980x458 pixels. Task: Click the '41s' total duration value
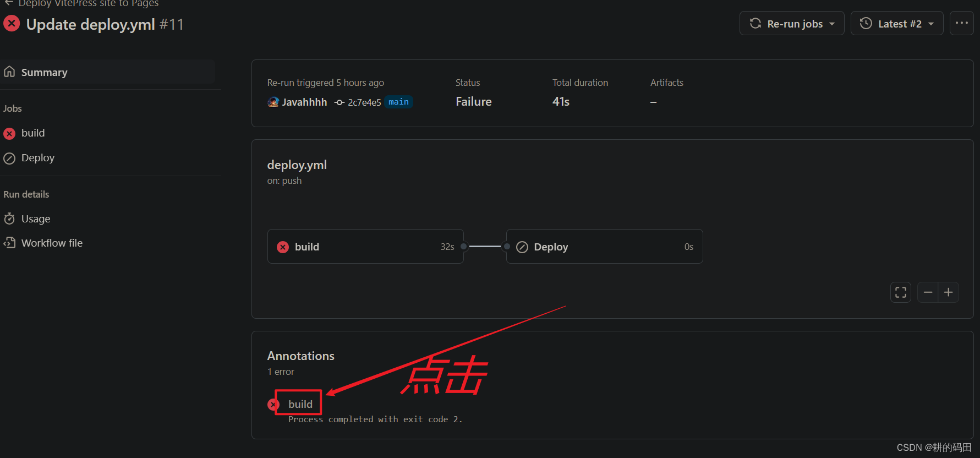[561, 102]
